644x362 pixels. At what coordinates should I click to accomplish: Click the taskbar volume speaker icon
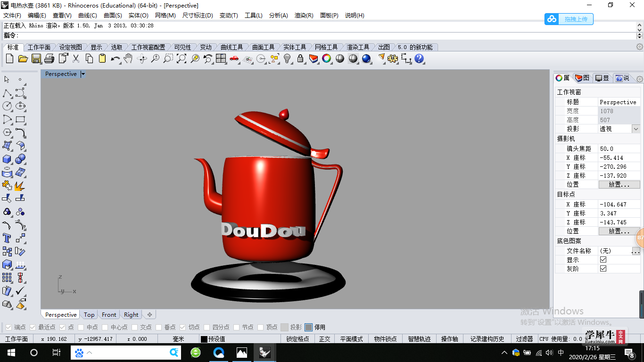pyautogui.click(x=549, y=353)
